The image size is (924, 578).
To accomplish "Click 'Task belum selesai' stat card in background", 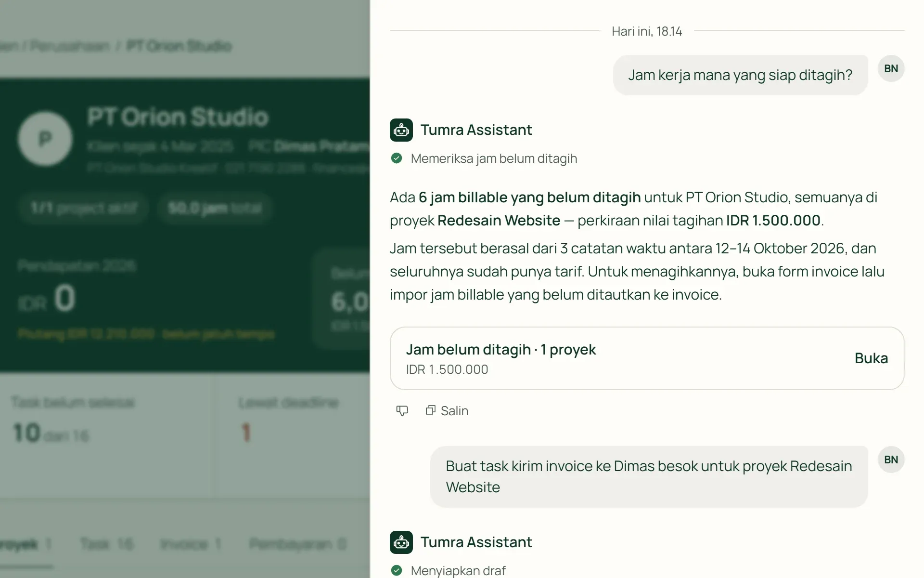I will [107, 436].
